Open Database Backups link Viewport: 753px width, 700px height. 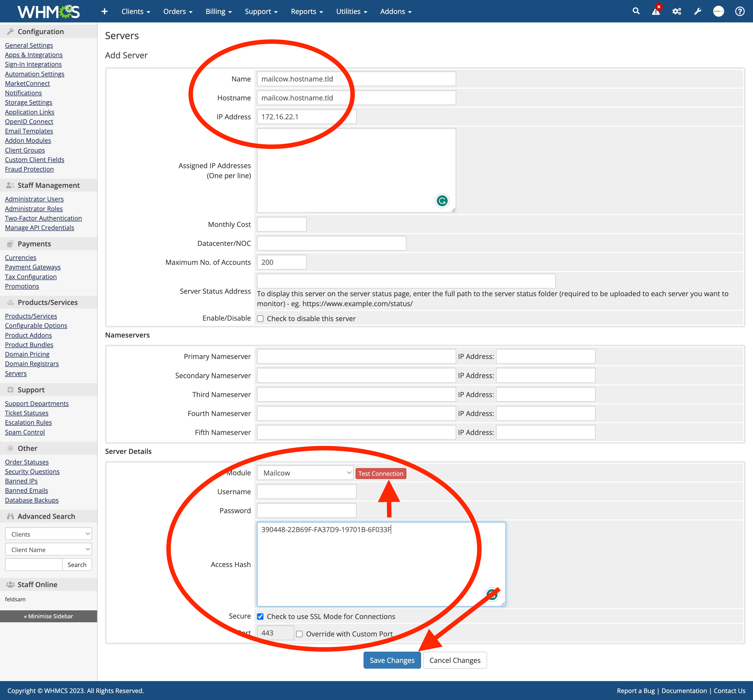(x=32, y=500)
